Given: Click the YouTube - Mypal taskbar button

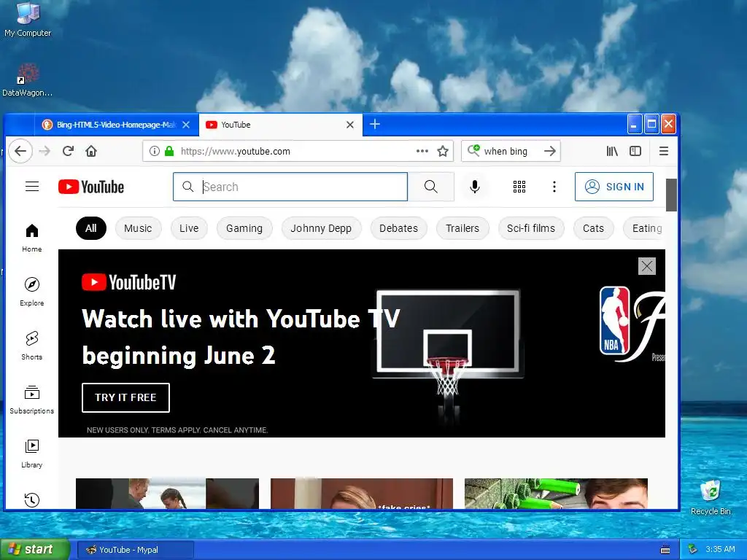Looking at the screenshot, I should (x=135, y=550).
